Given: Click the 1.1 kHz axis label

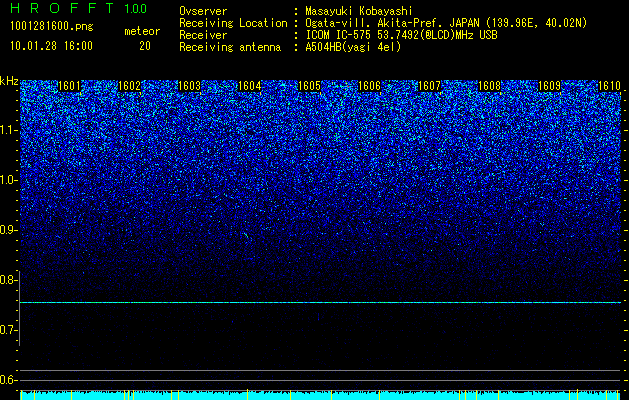Looking at the screenshot, I should point(7,130).
